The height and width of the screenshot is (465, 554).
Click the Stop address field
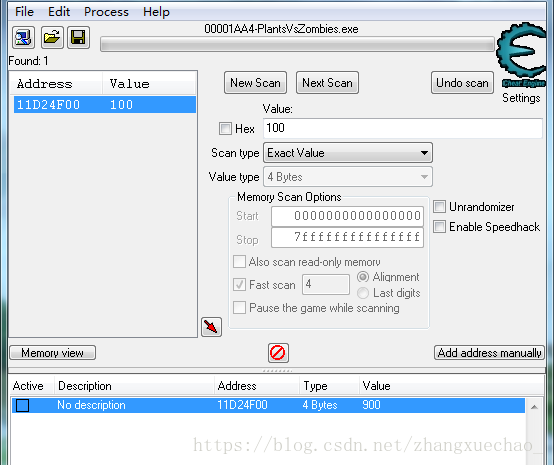coord(347,237)
